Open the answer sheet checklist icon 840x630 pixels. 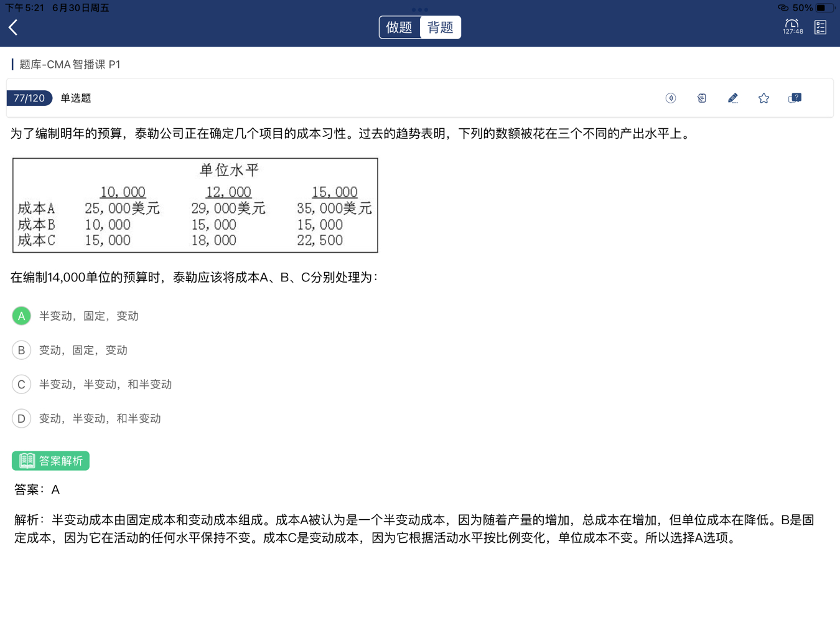pyautogui.click(x=820, y=27)
